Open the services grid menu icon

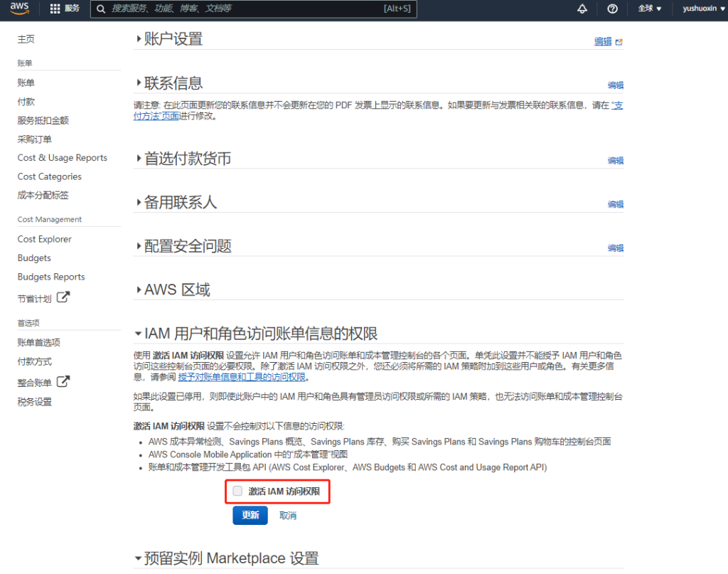[x=55, y=9]
